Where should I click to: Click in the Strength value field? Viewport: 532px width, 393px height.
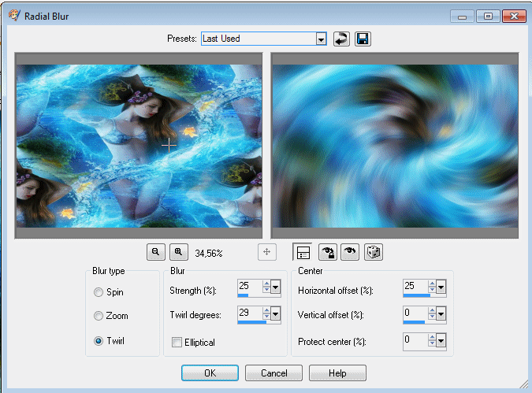(250, 286)
